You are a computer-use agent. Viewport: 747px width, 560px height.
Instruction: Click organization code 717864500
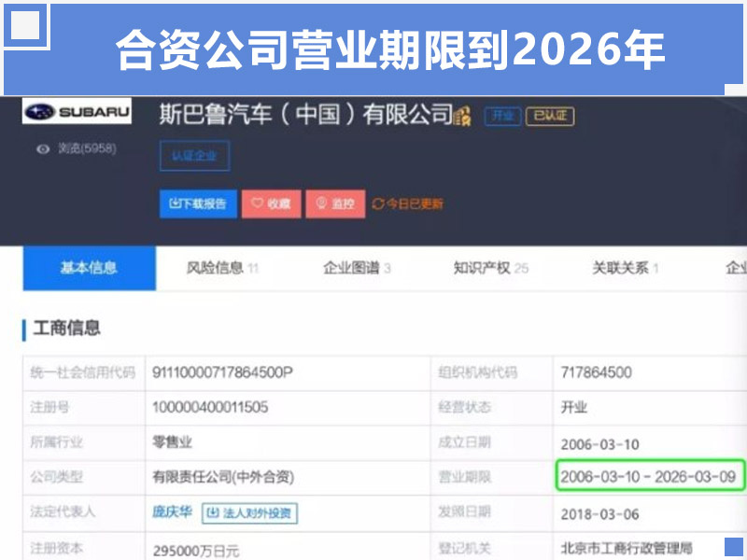pos(596,372)
